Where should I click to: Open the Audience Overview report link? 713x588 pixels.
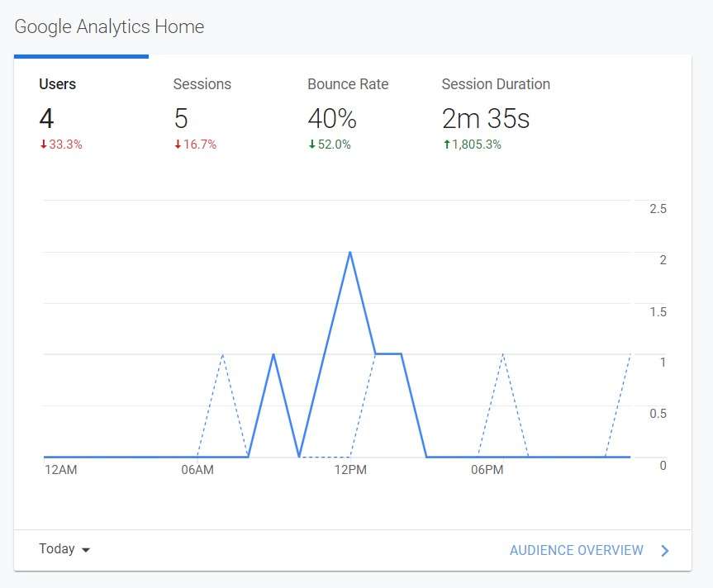pyautogui.click(x=576, y=550)
